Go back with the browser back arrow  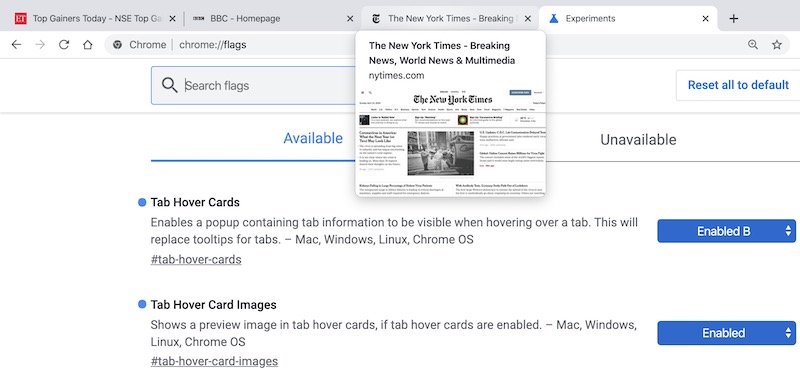[x=16, y=45]
